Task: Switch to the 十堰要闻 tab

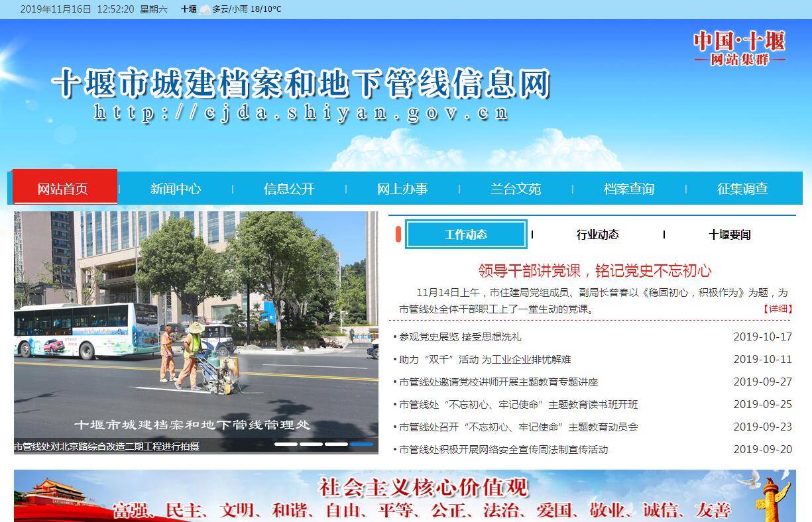Action: [729, 235]
